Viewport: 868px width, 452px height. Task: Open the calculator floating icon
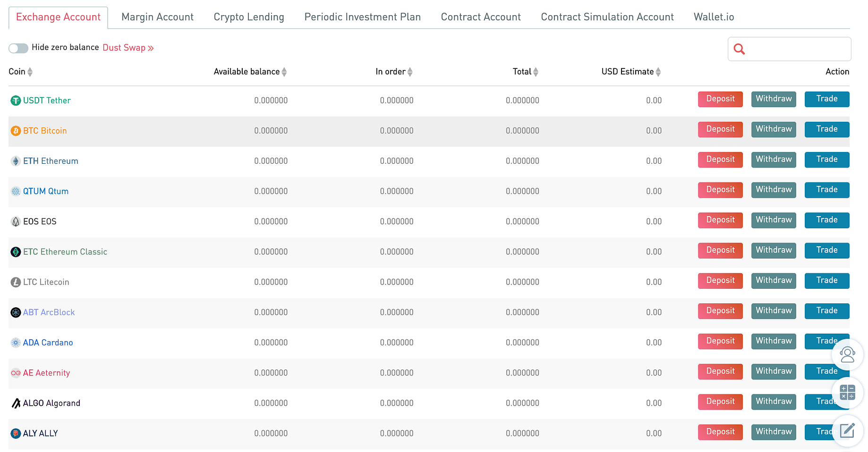[848, 393]
